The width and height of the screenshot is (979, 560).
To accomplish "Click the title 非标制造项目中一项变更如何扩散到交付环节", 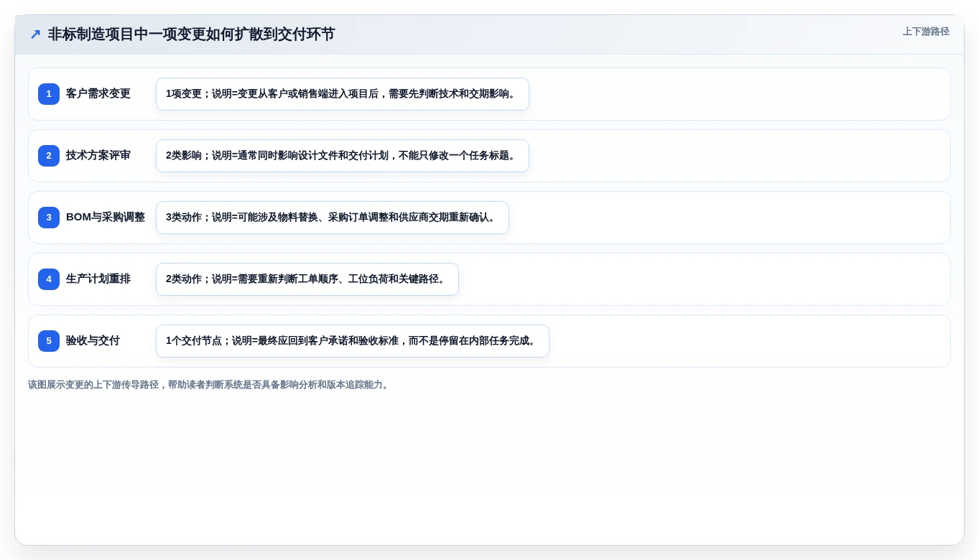I will [x=191, y=34].
